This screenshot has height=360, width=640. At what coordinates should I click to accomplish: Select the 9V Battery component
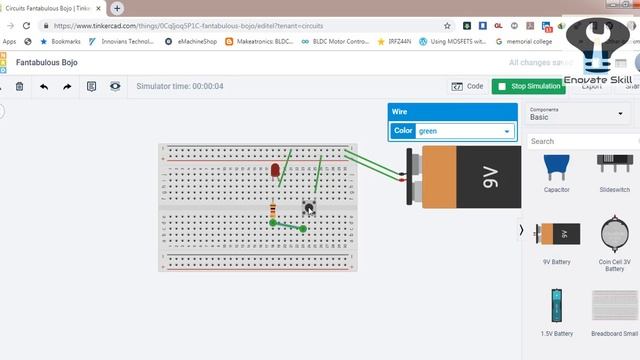[557, 243]
